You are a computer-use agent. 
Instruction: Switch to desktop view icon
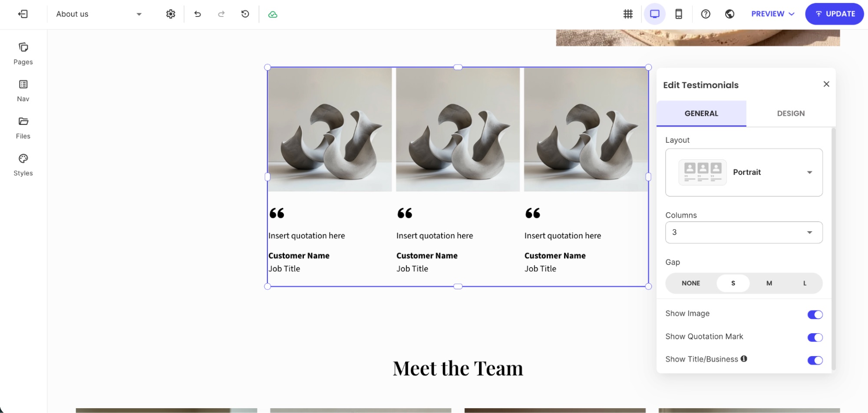click(655, 14)
